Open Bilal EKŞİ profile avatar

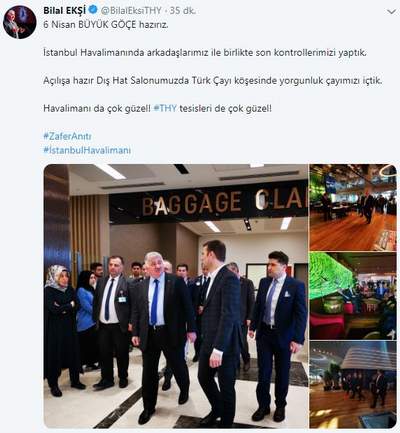coord(20,22)
